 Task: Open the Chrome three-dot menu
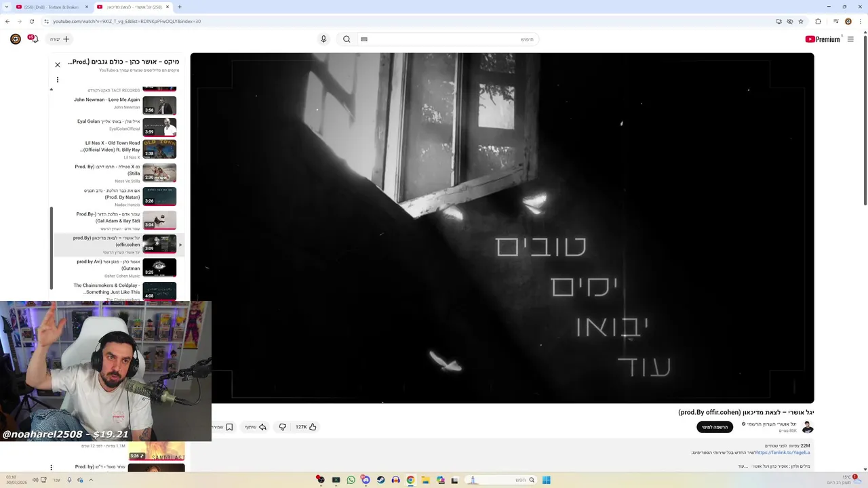tap(861, 21)
